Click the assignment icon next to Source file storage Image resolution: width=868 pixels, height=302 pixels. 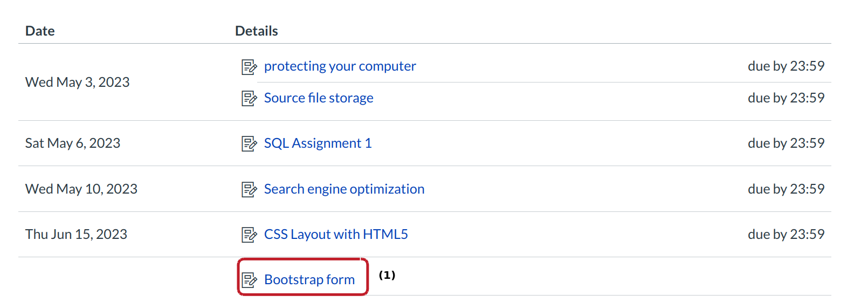(249, 99)
